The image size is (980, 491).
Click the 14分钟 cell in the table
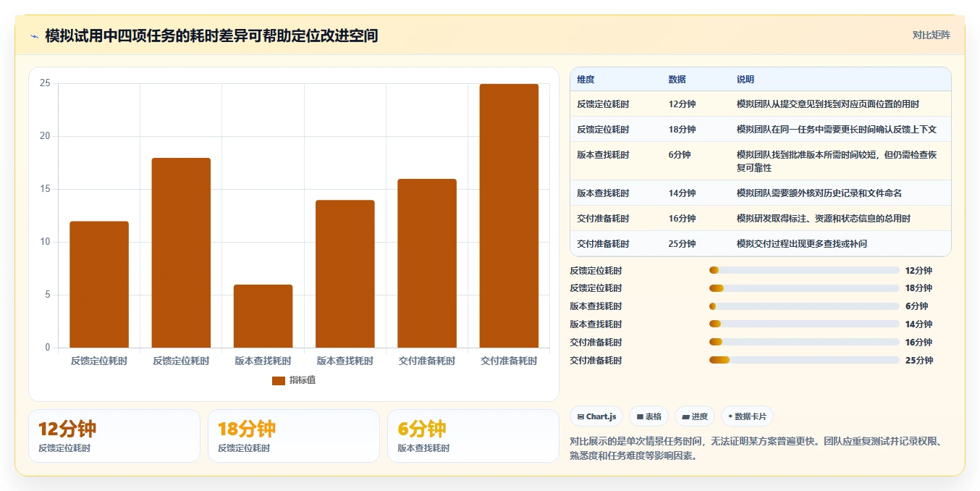point(682,193)
